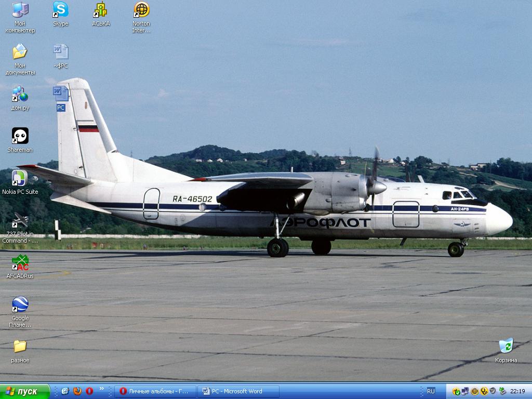Open the разное folder
The width and height of the screenshot is (532, 399).
[x=20, y=351]
